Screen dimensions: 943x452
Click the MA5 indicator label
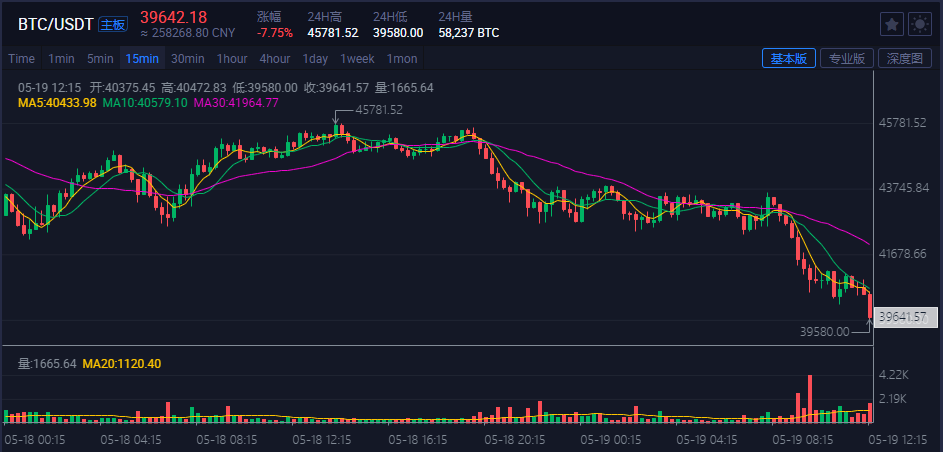(x=57, y=103)
